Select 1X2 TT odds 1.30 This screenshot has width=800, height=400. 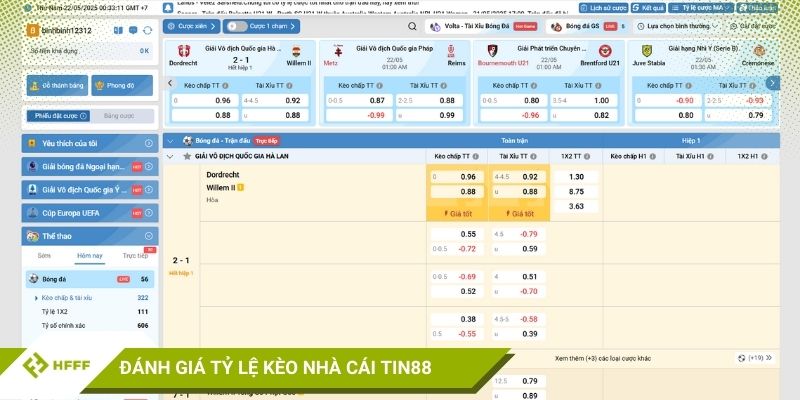576,177
